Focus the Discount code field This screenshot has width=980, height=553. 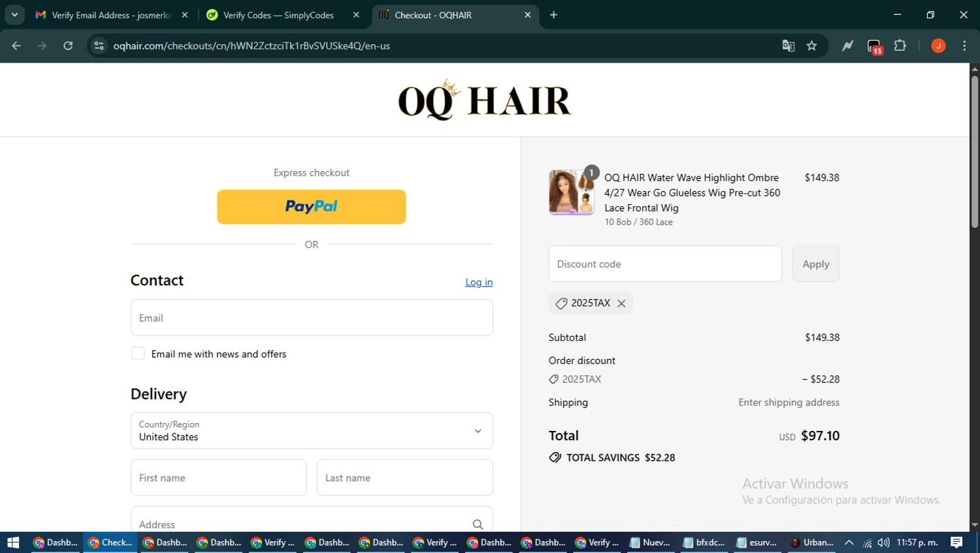coord(665,264)
